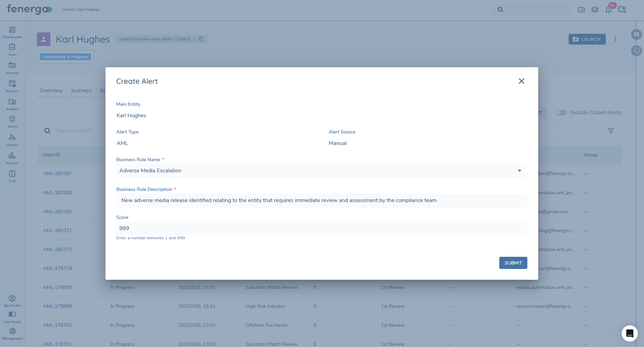
Task: Select the Tasks icon in the sidebar
Action: [x=12, y=50]
